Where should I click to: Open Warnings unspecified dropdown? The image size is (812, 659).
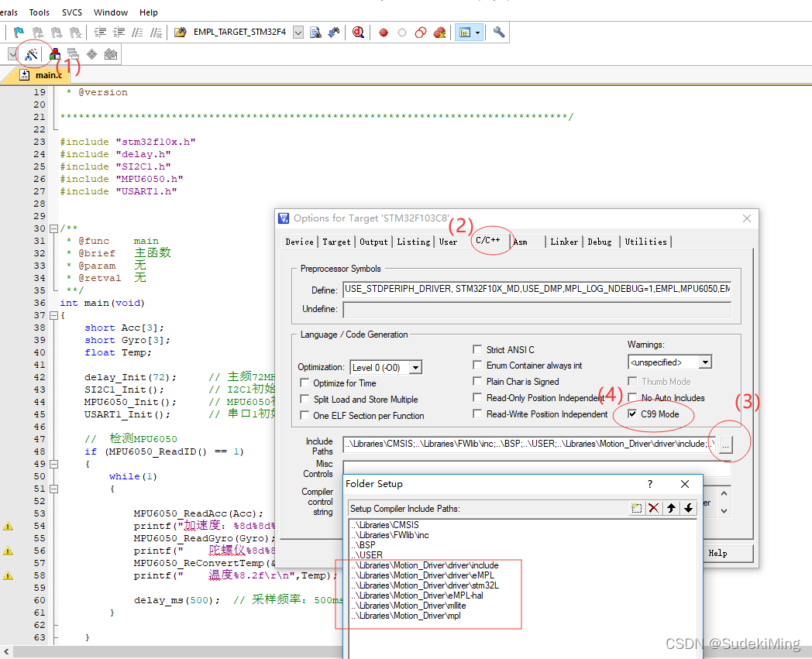click(x=705, y=362)
